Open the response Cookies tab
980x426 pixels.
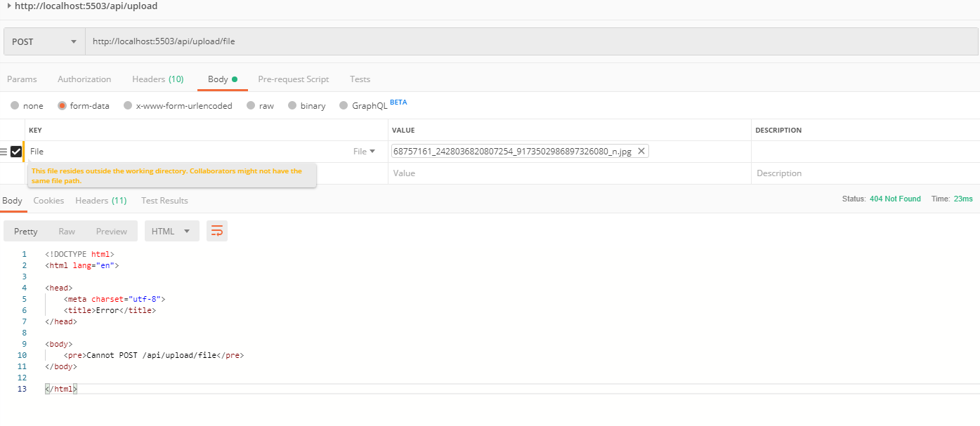coord(48,201)
